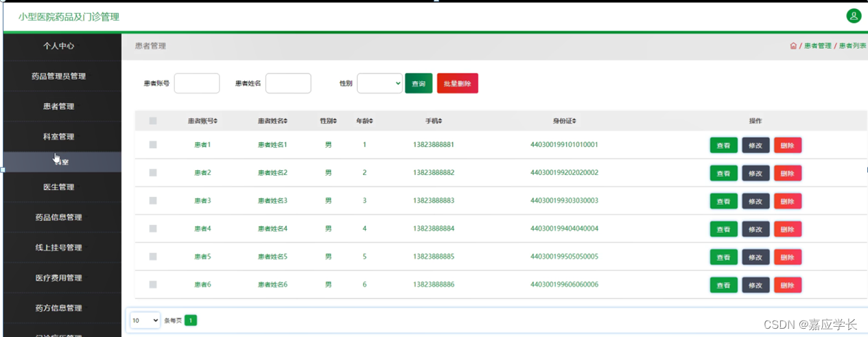
Task: Check the row checkbox for 患者1
Action: 153,145
